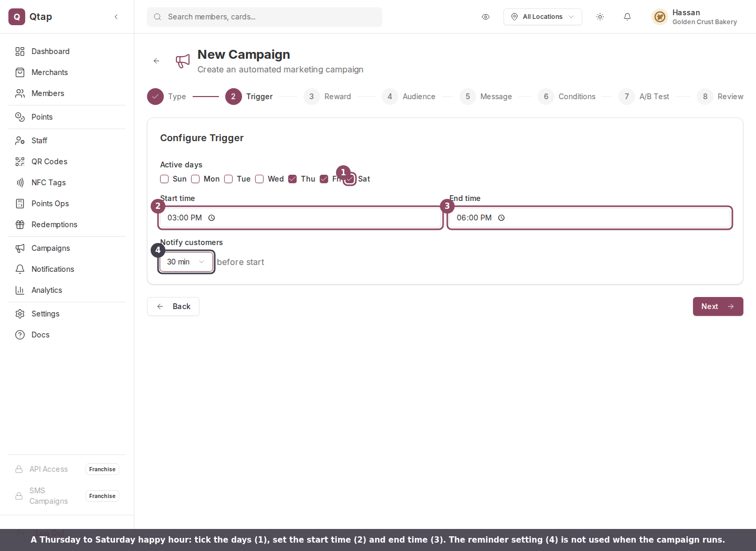Click the search magnifier icon

point(157,17)
